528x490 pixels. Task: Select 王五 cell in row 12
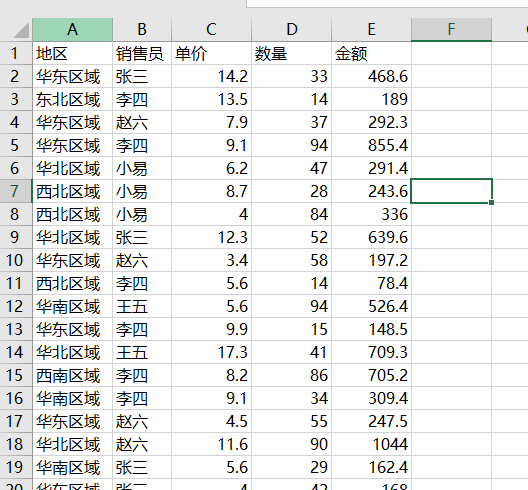click(142, 306)
